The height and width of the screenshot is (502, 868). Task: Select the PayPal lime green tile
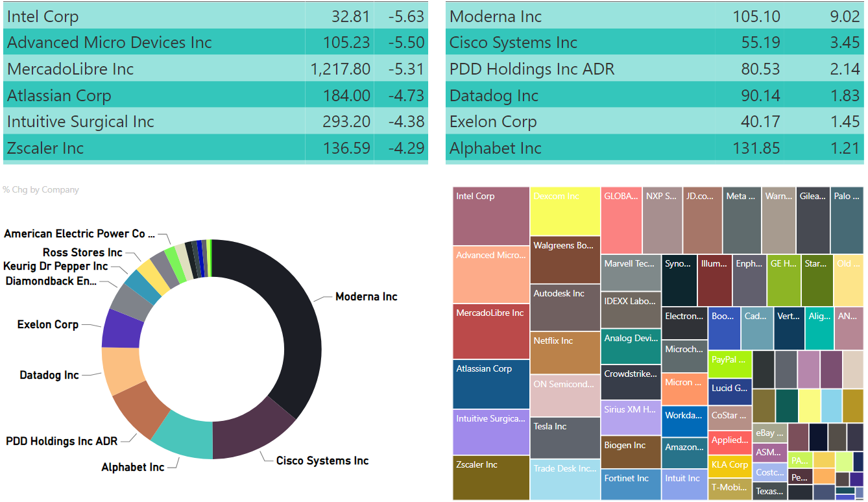tap(730, 365)
